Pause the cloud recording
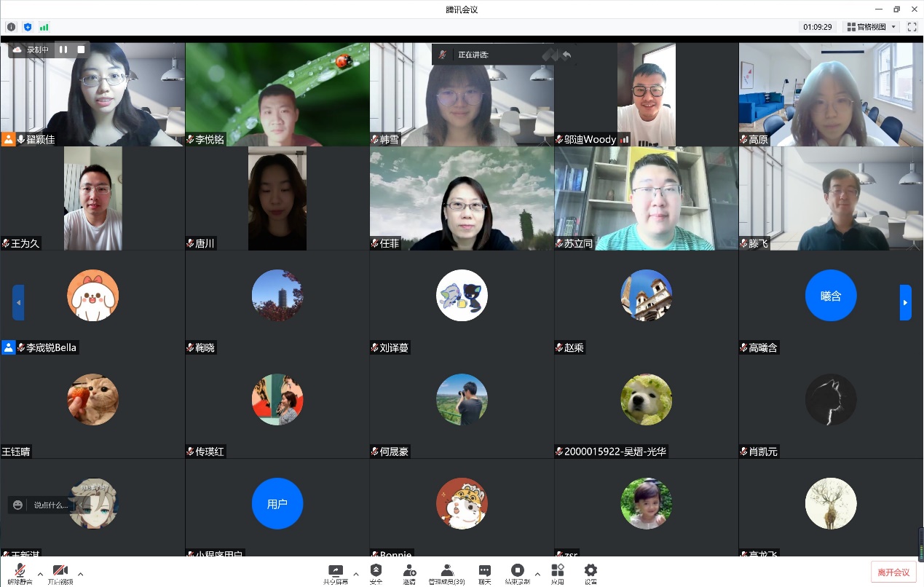The height and width of the screenshot is (587, 924). point(63,50)
